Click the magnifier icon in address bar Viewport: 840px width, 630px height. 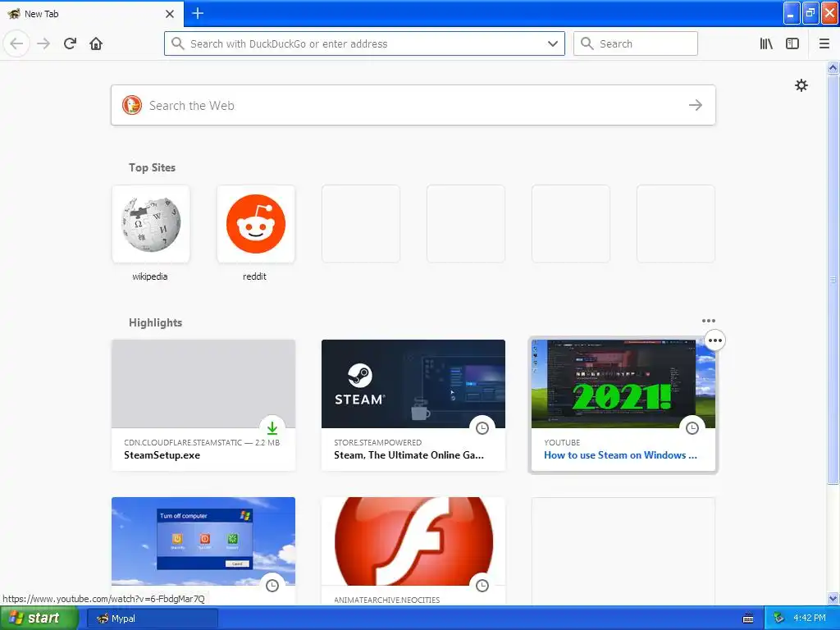tap(177, 43)
